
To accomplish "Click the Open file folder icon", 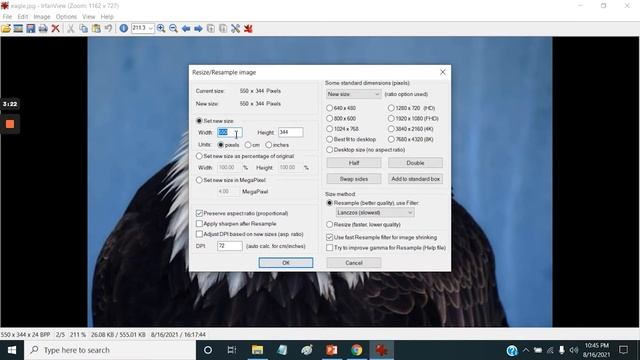I will (x=6, y=29).
